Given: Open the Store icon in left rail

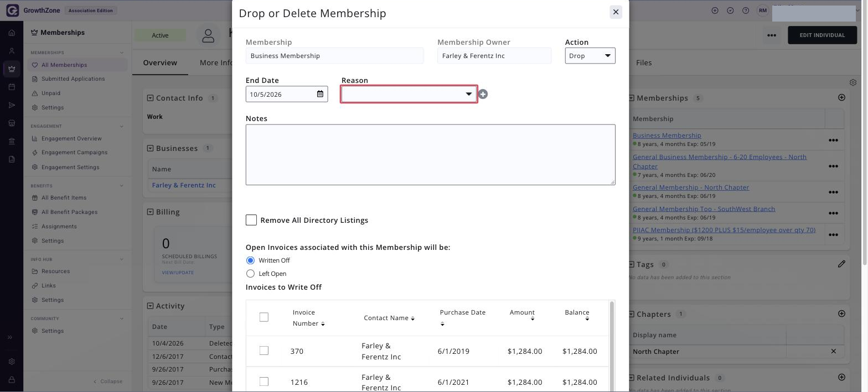Looking at the screenshot, I should pyautogui.click(x=12, y=123).
